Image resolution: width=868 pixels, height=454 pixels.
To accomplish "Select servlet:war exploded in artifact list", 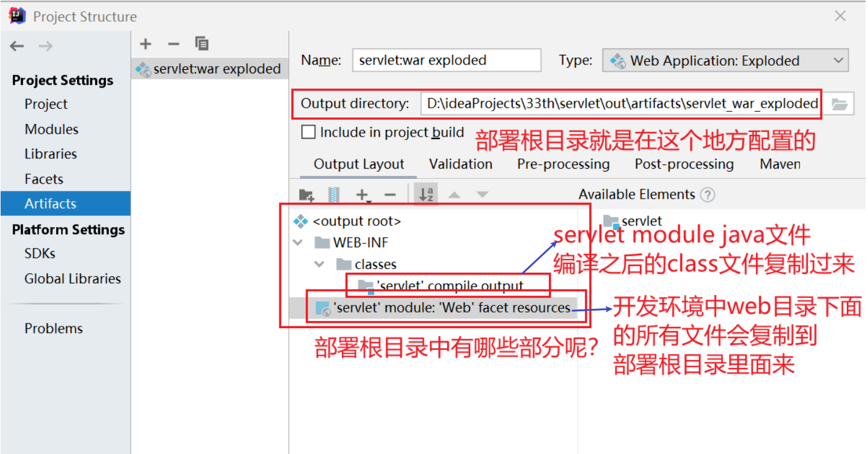I will [x=210, y=69].
